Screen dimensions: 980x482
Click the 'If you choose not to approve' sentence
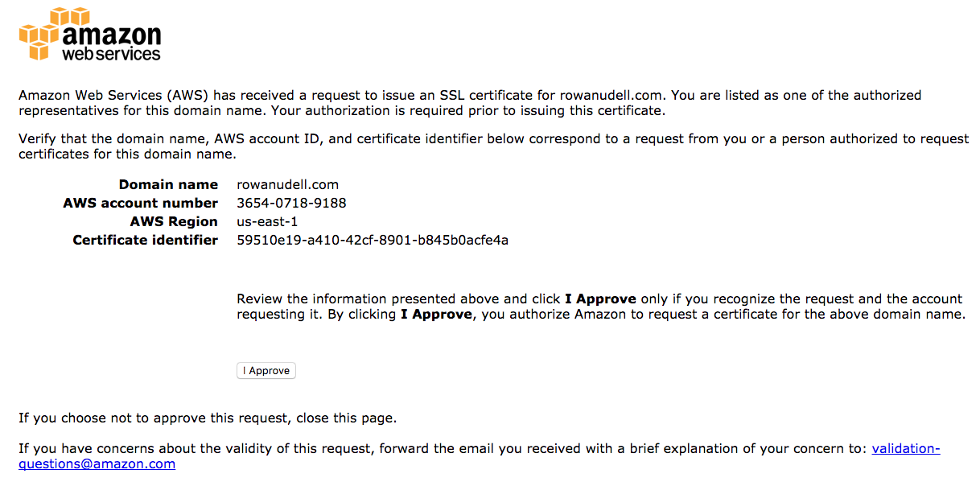point(208,418)
